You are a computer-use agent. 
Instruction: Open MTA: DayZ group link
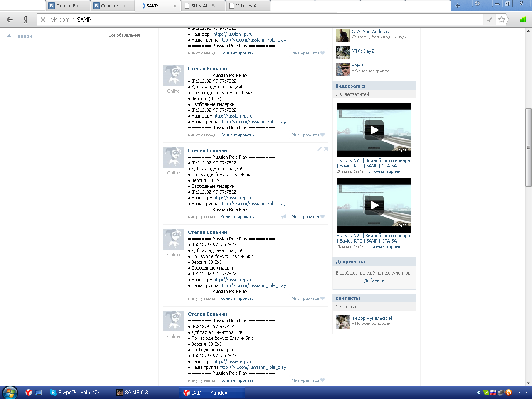pos(363,51)
